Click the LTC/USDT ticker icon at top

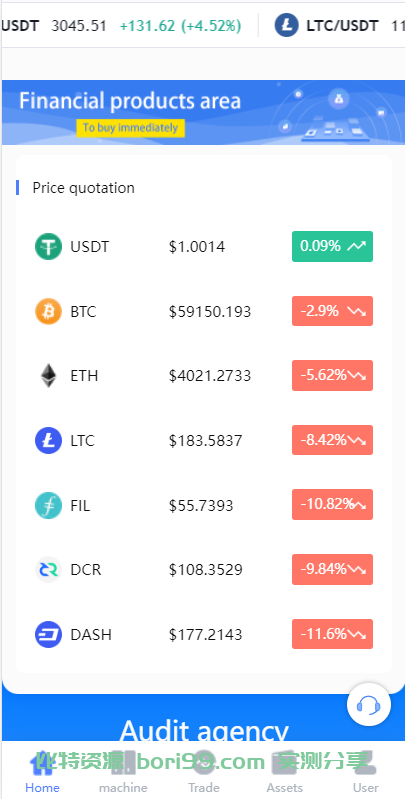(286, 25)
